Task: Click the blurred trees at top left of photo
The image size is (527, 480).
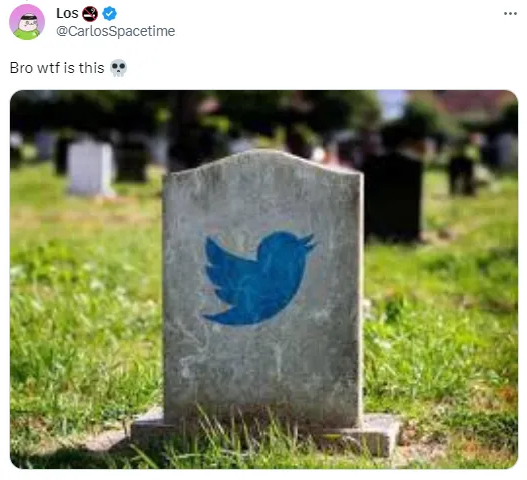Action: 84,113
